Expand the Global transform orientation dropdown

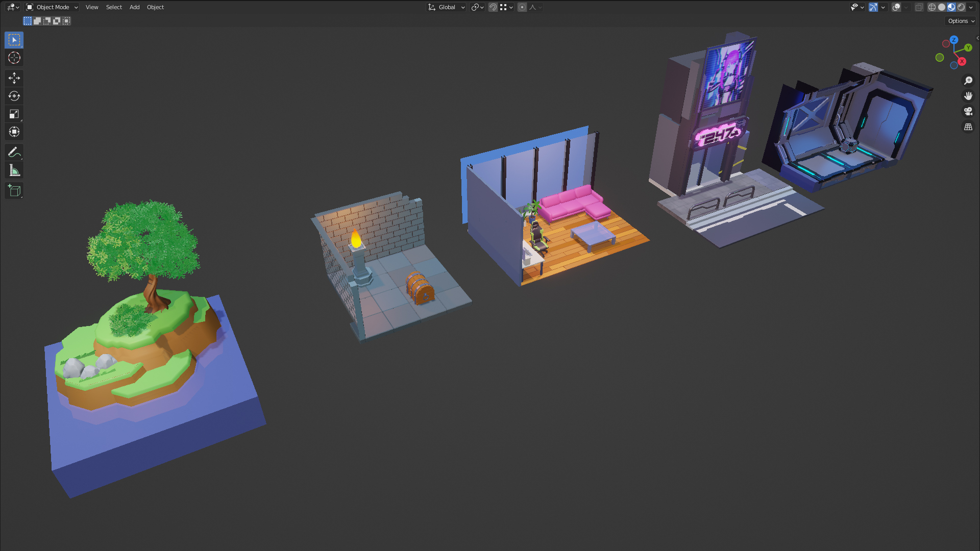click(x=447, y=7)
